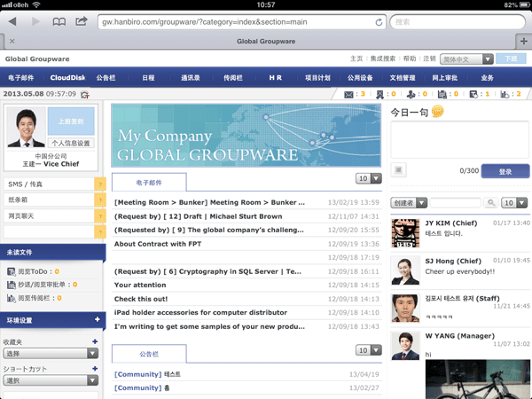Click the 今日一句 message text area
This screenshot has width=532, height=399.
coord(459,141)
